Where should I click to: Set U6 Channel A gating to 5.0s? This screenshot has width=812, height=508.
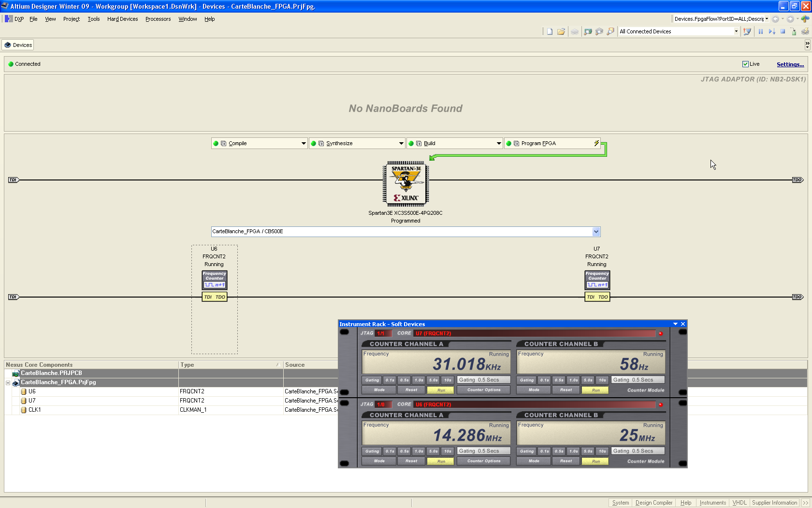tap(433, 451)
